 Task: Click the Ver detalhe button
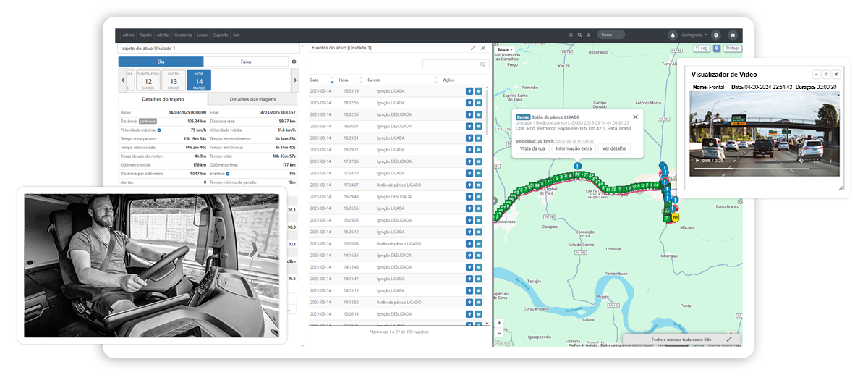tap(614, 148)
